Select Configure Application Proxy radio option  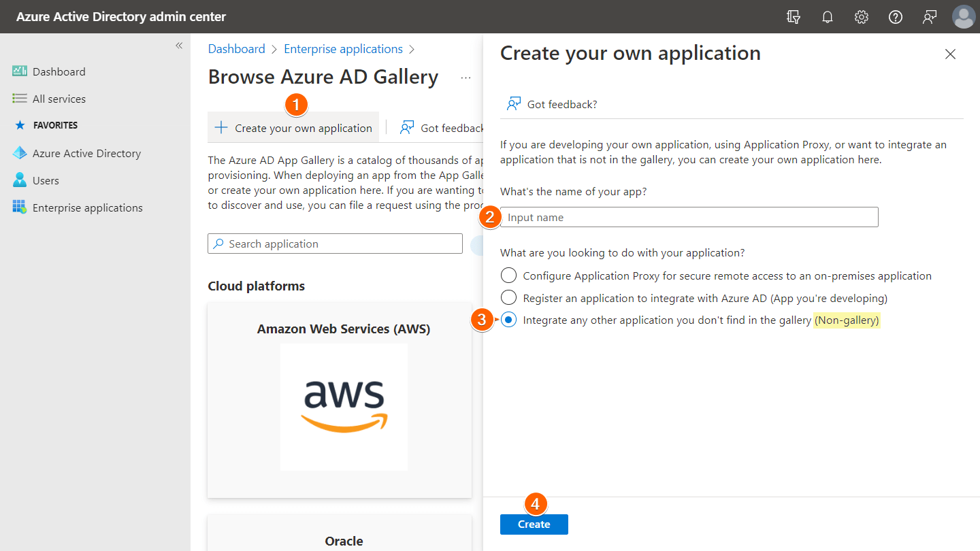point(508,275)
